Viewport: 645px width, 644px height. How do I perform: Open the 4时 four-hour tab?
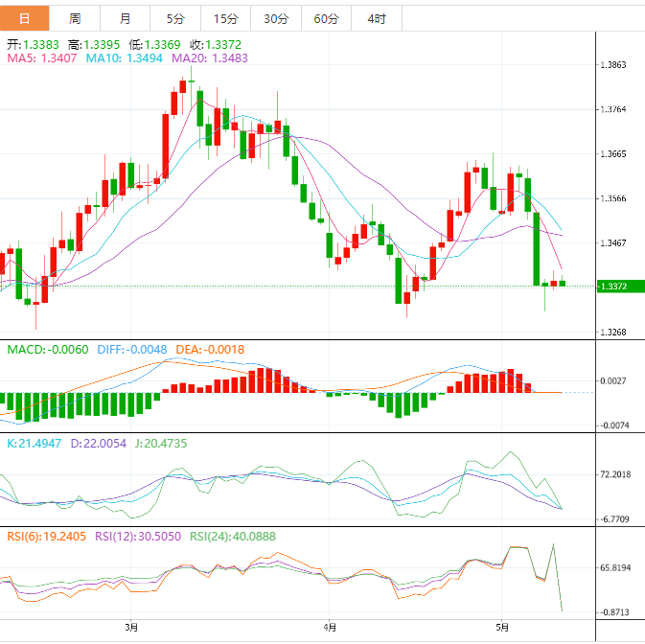pyautogui.click(x=377, y=18)
